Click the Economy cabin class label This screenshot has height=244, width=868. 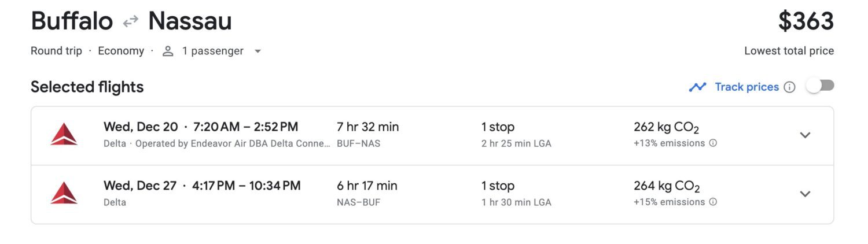(x=121, y=51)
